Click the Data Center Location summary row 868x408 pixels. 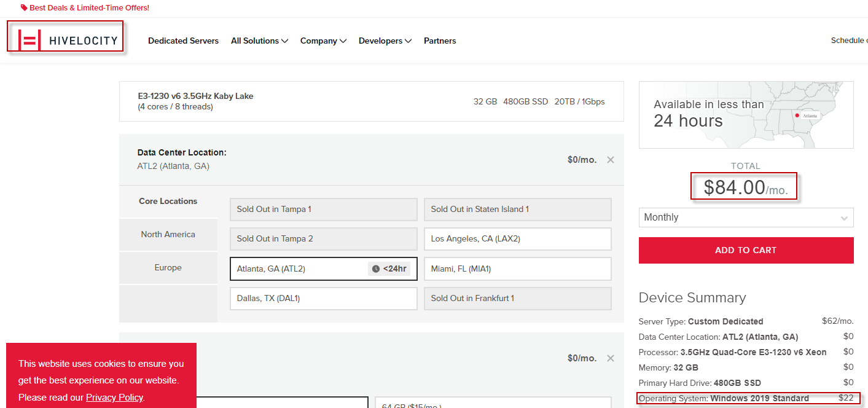746,337
